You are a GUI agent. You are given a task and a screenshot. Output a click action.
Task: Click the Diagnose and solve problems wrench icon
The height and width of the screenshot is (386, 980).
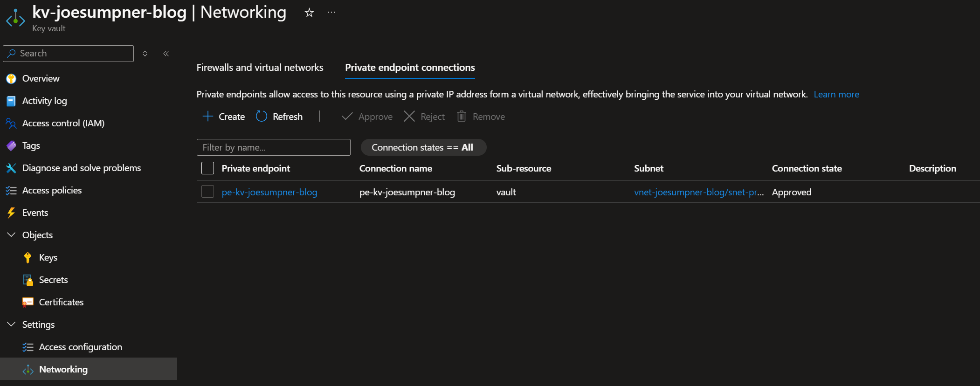click(x=11, y=168)
